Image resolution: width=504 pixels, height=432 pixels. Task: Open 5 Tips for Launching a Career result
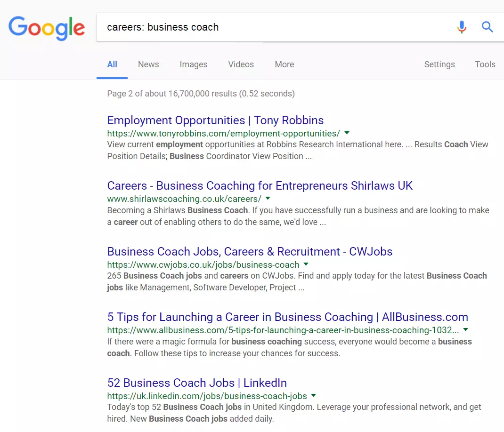(x=288, y=317)
